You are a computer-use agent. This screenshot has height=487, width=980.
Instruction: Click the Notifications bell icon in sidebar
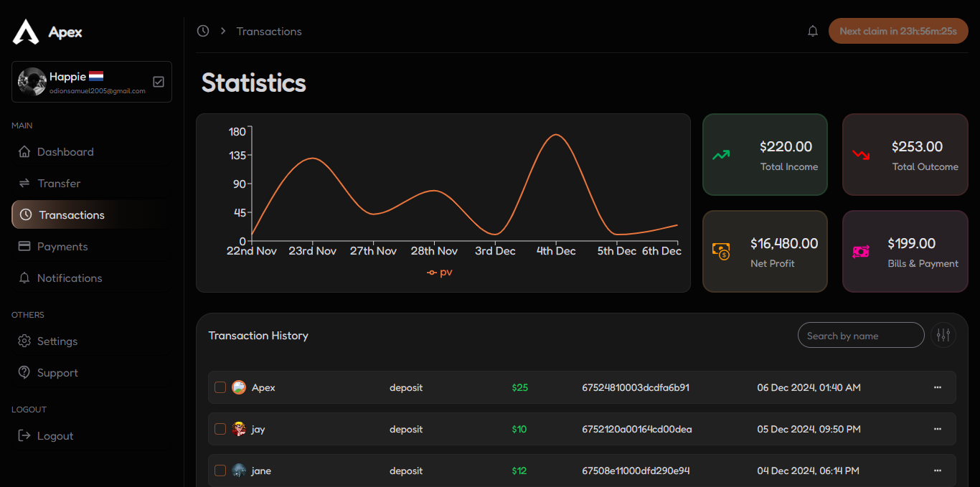[24, 278]
